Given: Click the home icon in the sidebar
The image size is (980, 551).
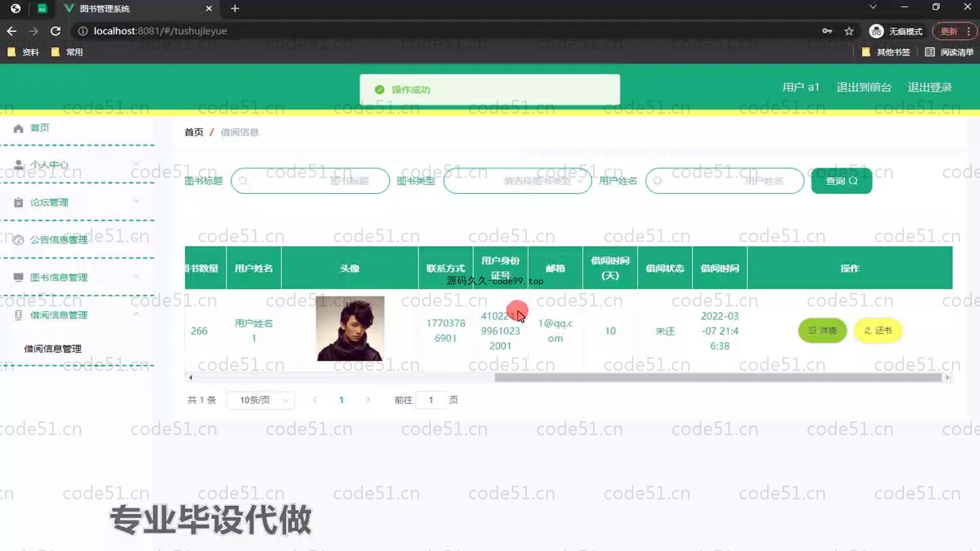Looking at the screenshot, I should (18, 128).
